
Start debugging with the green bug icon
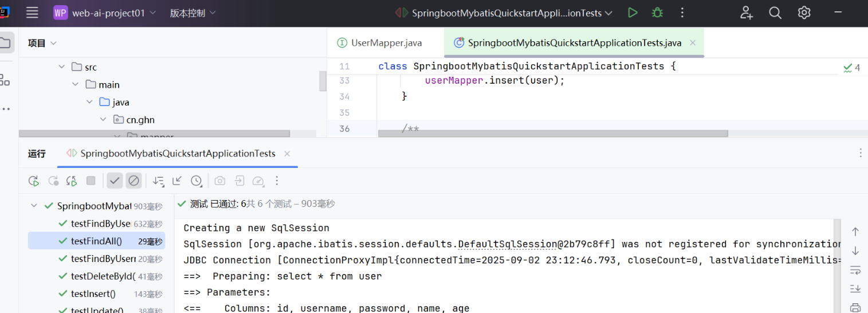click(x=657, y=13)
